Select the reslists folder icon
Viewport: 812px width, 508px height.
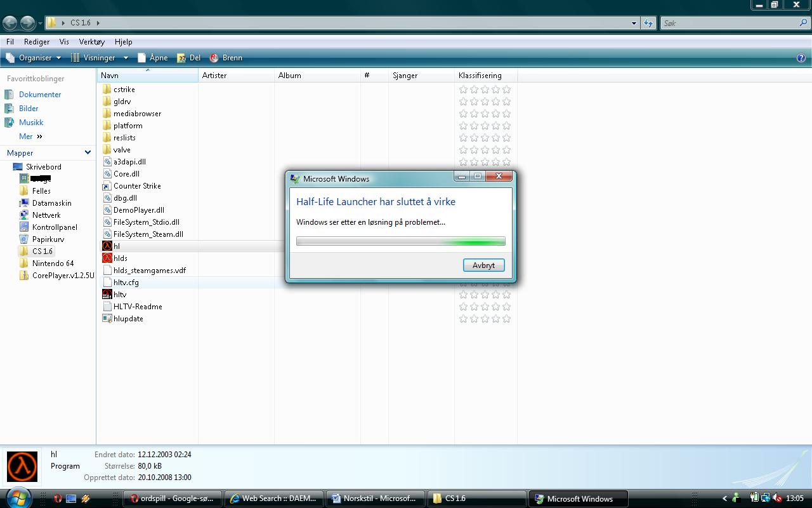coord(107,138)
